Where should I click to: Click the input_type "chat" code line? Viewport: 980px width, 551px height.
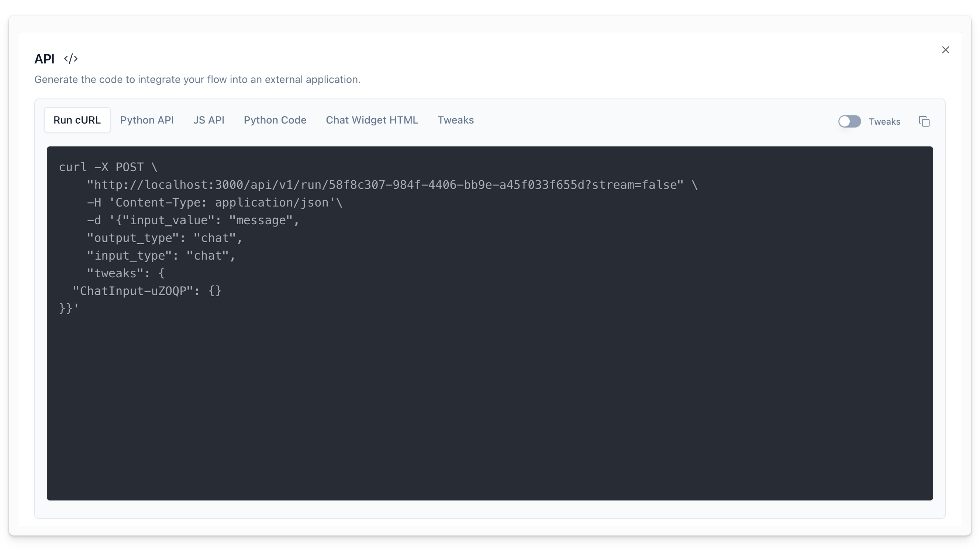(161, 256)
